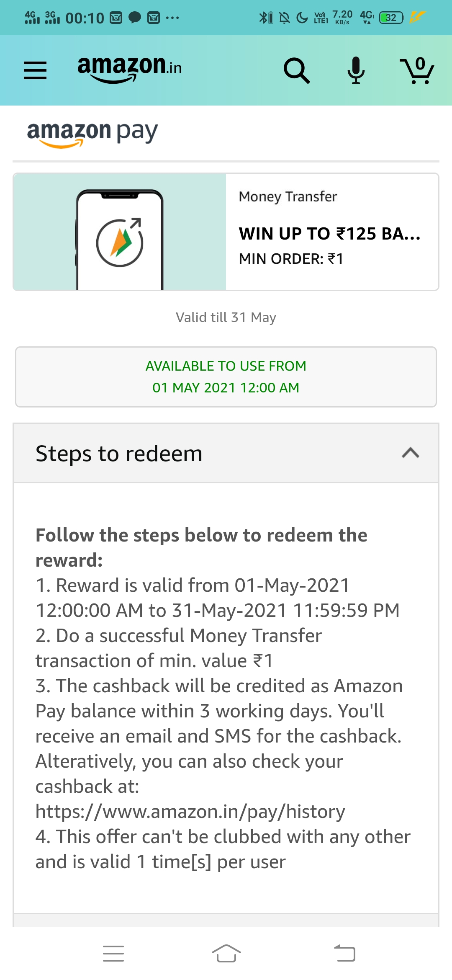The image size is (452, 980).
Task: Open search with the magnifier icon
Action: click(297, 70)
